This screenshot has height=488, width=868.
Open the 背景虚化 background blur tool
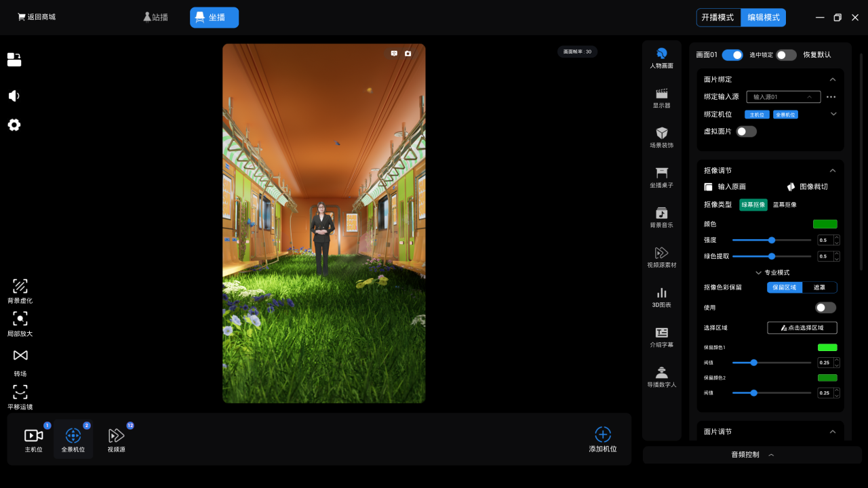point(20,287)
